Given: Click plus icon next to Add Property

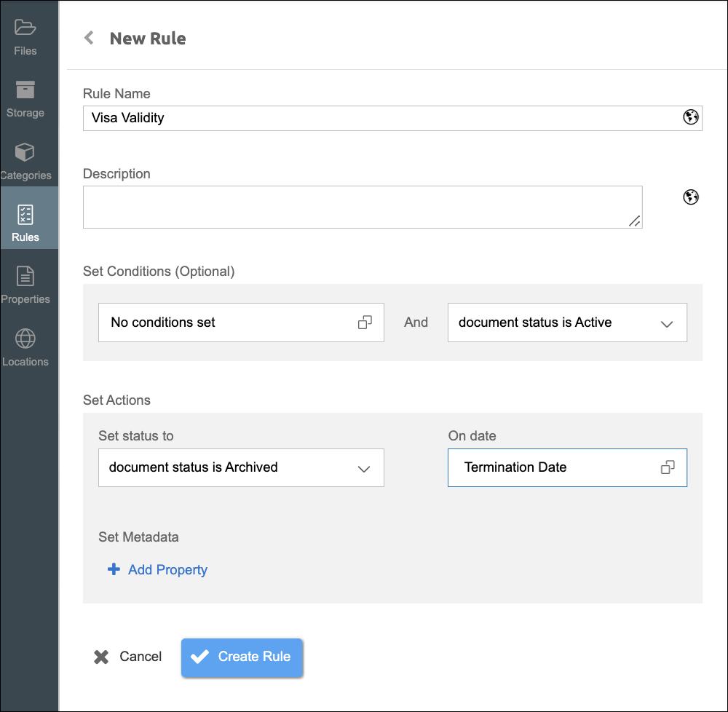Looking at the screenshot, I should (x=114, y=569).
